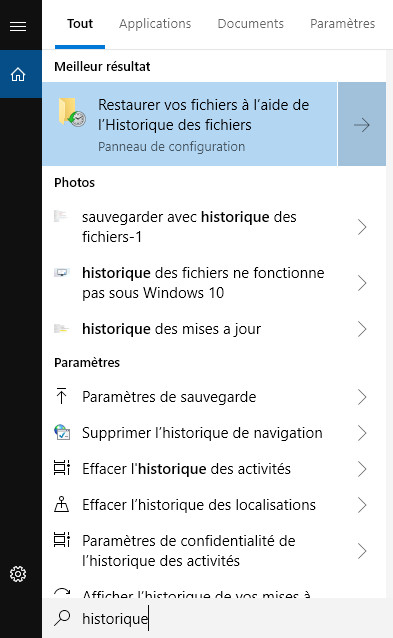393x638 pixels.
Task: Click the activity icon beside Effacer l'historique des activités
Action: point(62,468)
